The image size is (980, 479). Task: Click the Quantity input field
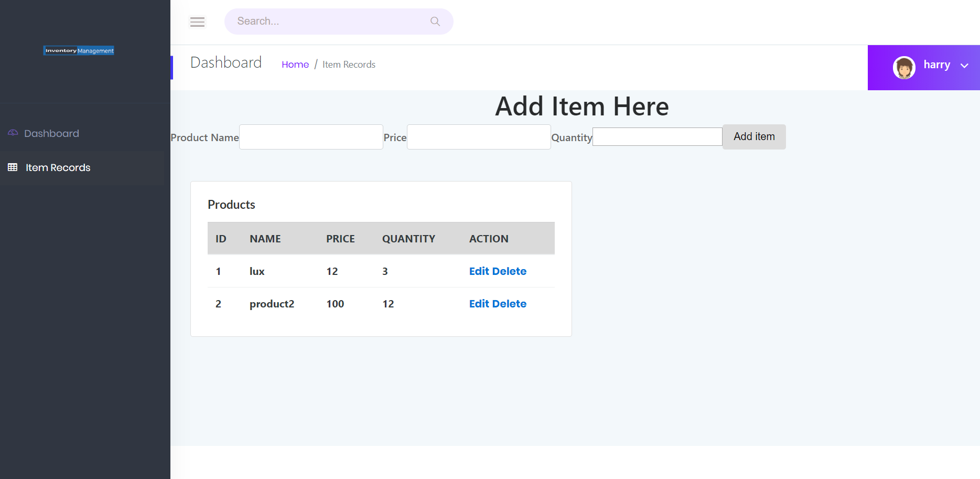pyautogui.click(x=657, y=137)
